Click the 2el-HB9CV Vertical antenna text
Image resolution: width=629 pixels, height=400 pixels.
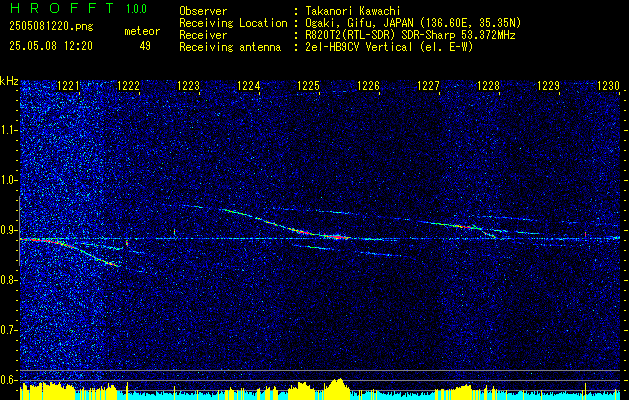tap(389, 47)
